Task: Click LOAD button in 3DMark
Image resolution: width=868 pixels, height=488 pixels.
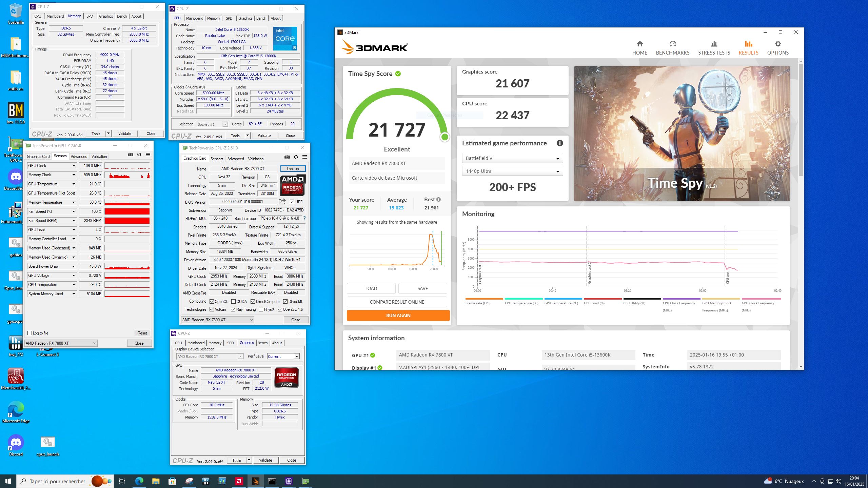Action: (x=371, y=288)
